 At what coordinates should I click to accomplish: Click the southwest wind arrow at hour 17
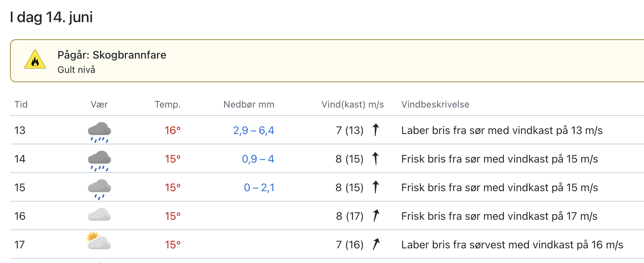(x=376, y=244)
